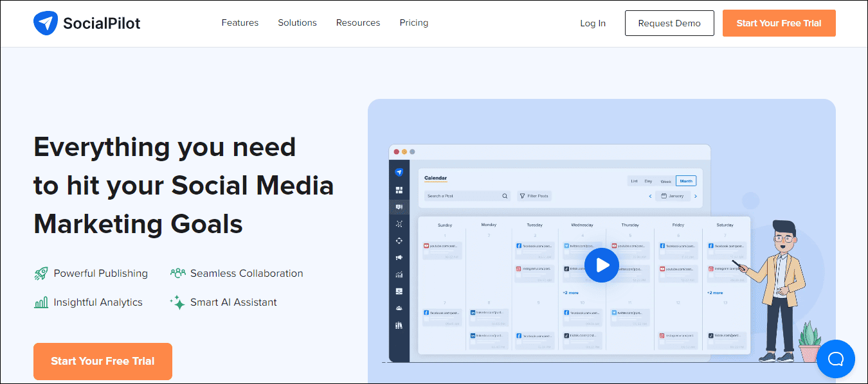
Task: Click the highlighted posts icon in mockup sidebar
Action: click(x=399, y=207)
